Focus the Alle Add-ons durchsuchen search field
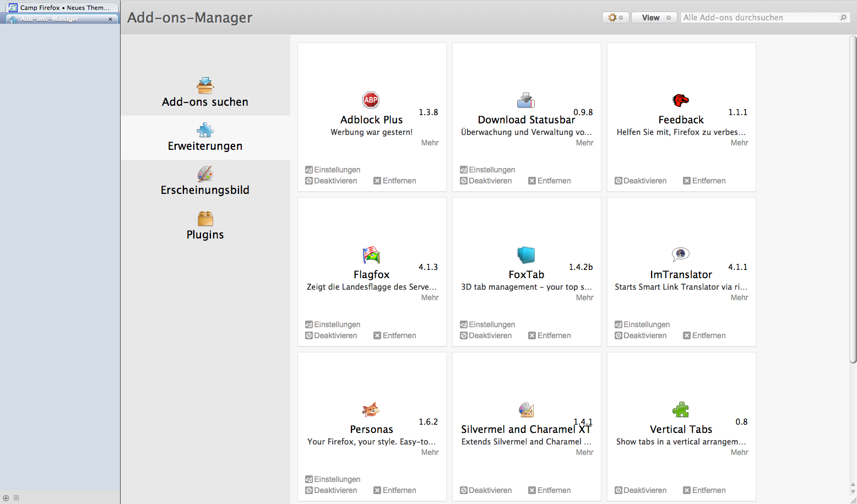 764,18
